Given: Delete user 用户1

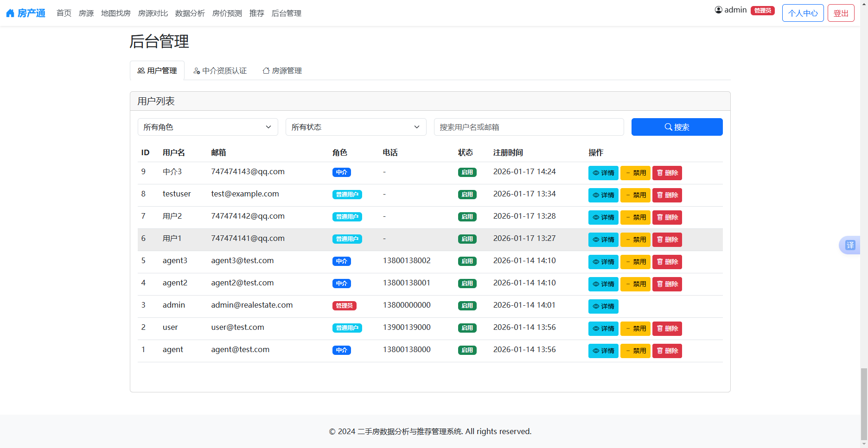Looking at the screenshot, I should pyautogui.click(x=667, y=240).
